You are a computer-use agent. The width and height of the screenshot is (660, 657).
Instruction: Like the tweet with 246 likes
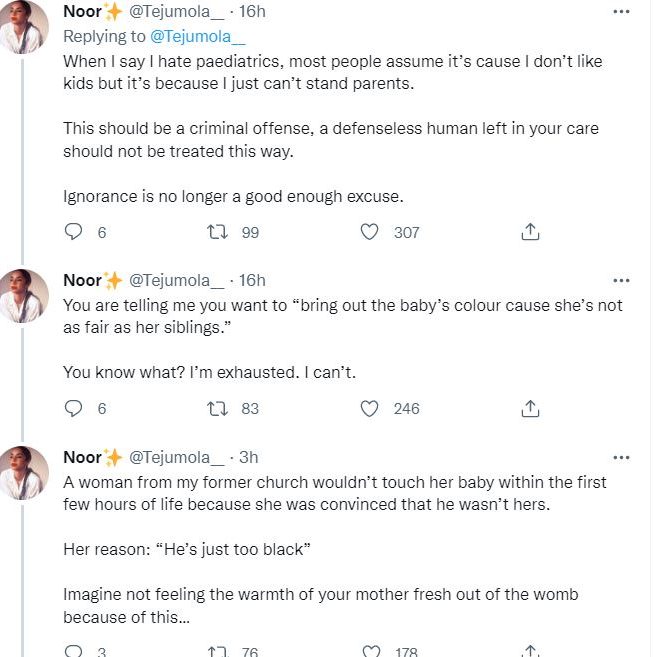pyautogui.click(x=370, y=408)
